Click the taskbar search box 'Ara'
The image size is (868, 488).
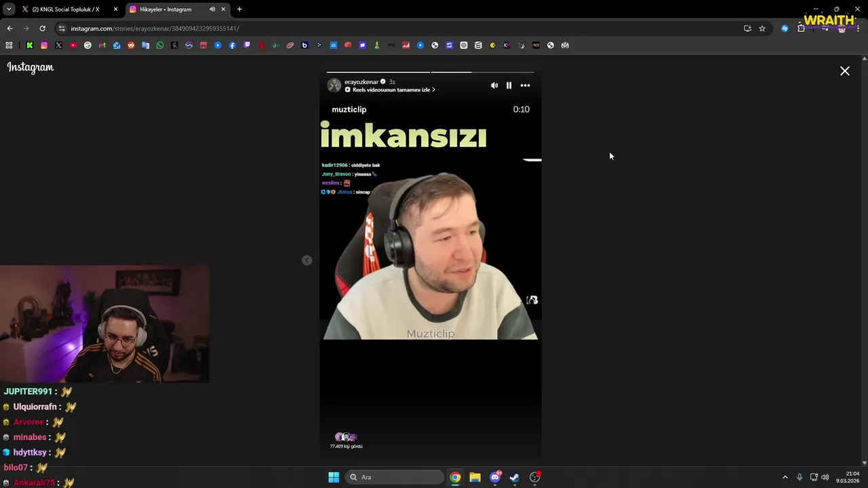395,477
